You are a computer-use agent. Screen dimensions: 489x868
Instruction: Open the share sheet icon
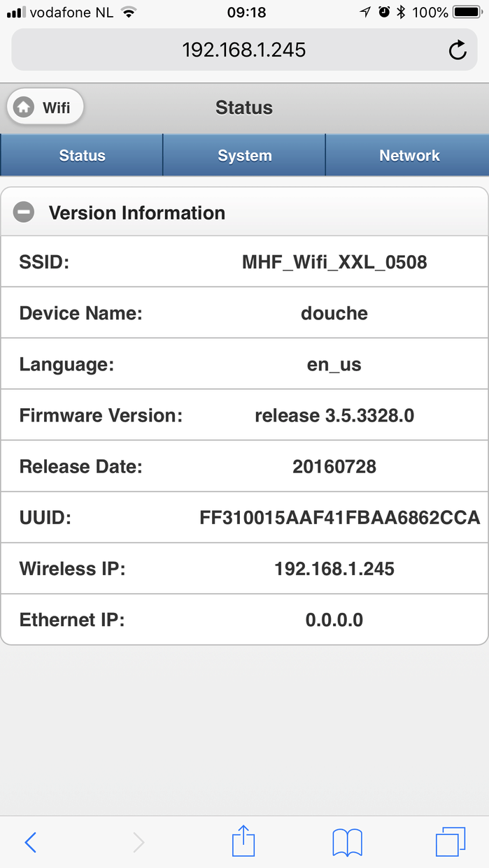243,841
